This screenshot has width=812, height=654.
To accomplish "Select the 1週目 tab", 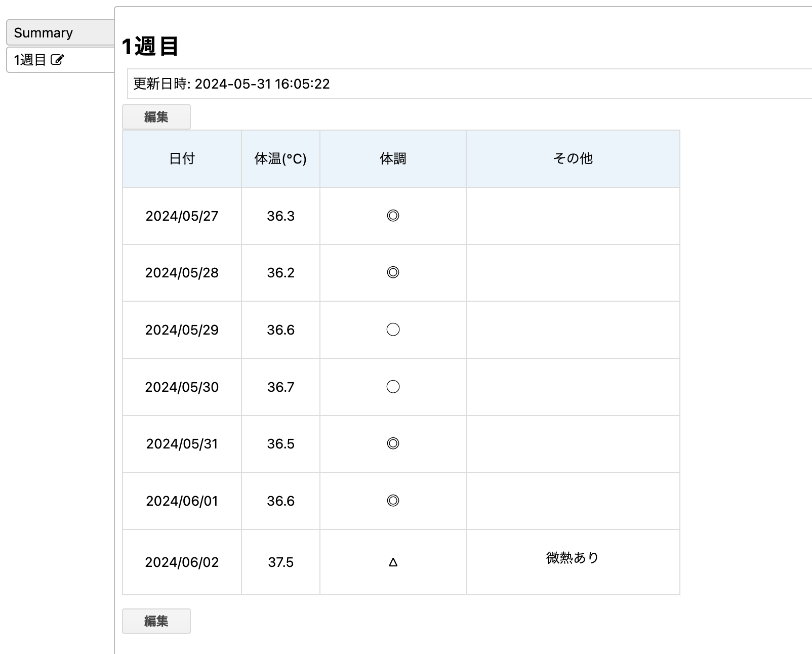I will click(60, 60).
